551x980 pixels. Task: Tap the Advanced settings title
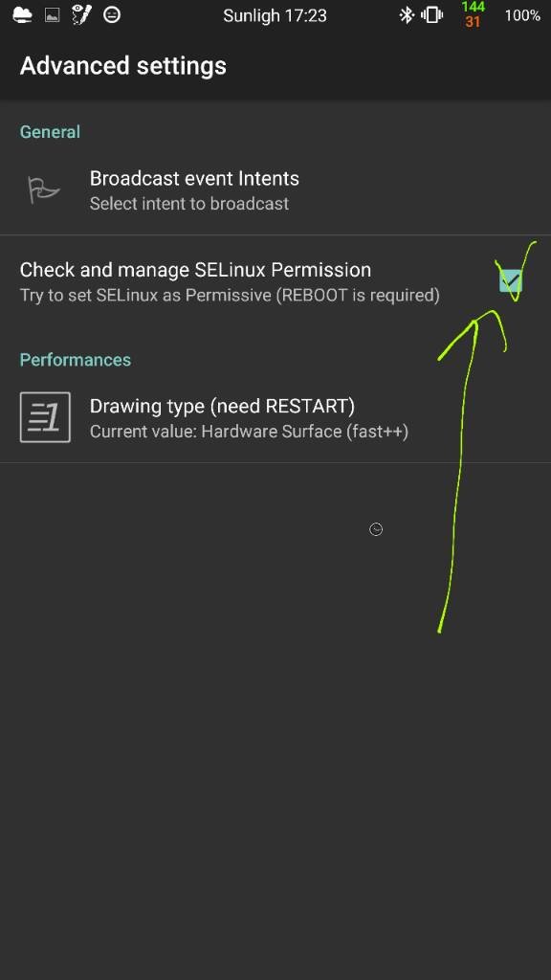click(x=123, y=66)
